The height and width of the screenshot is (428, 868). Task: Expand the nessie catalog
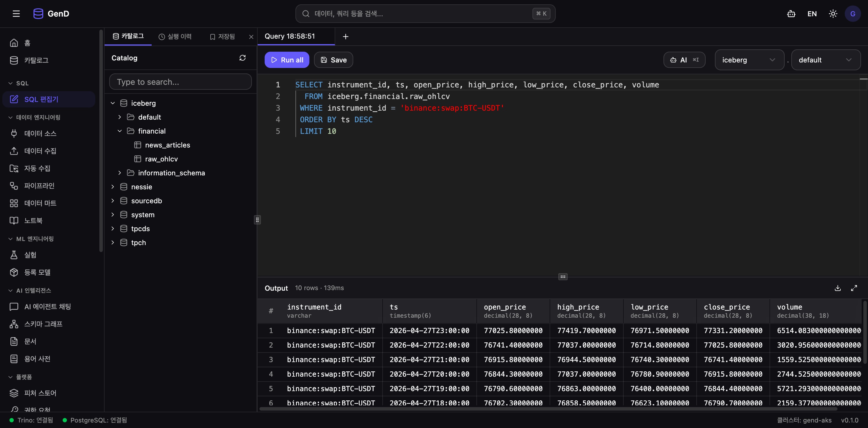click(113, 186)
